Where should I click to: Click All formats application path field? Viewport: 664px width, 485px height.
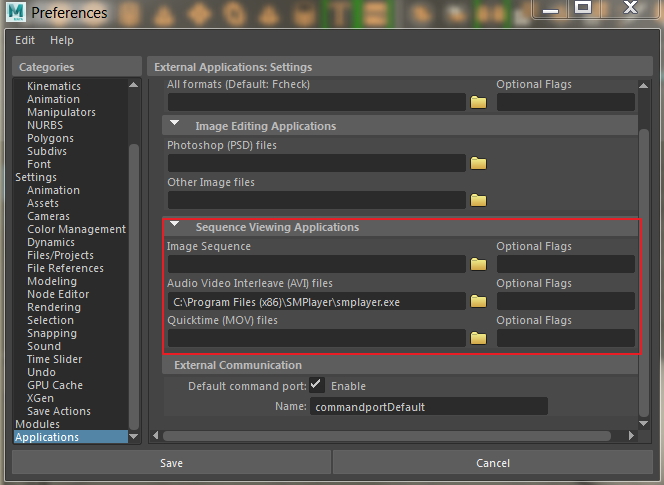click(x=317, y=102)
